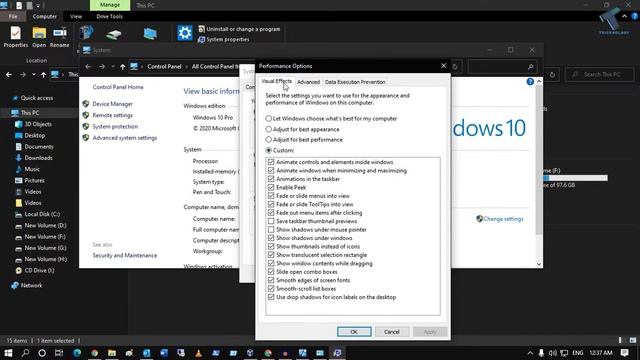Select Network in navigation pane
This screenshot has height=360, width=640.
point(31,286)
